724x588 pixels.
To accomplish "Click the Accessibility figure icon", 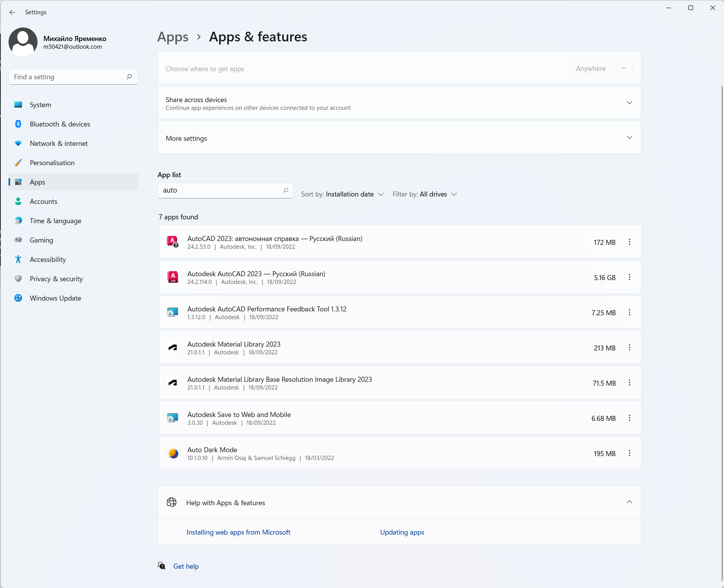I will pyautogui.click(x=18, y=260).
